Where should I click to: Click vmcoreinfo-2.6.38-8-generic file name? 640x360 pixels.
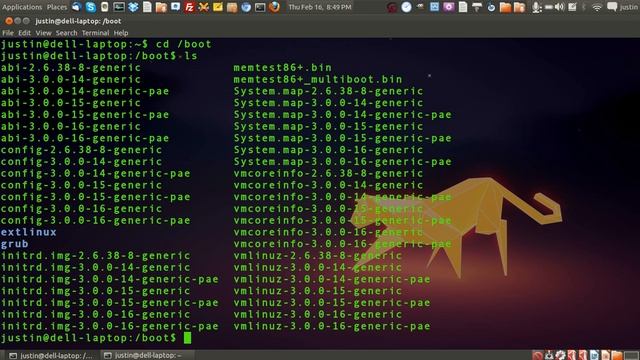point(329,173)
